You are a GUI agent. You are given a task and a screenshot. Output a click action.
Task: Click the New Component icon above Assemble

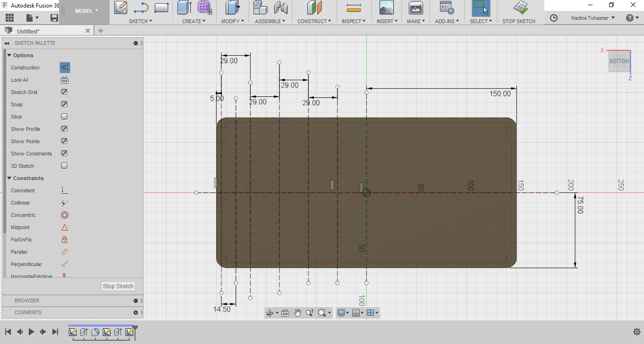260,7
